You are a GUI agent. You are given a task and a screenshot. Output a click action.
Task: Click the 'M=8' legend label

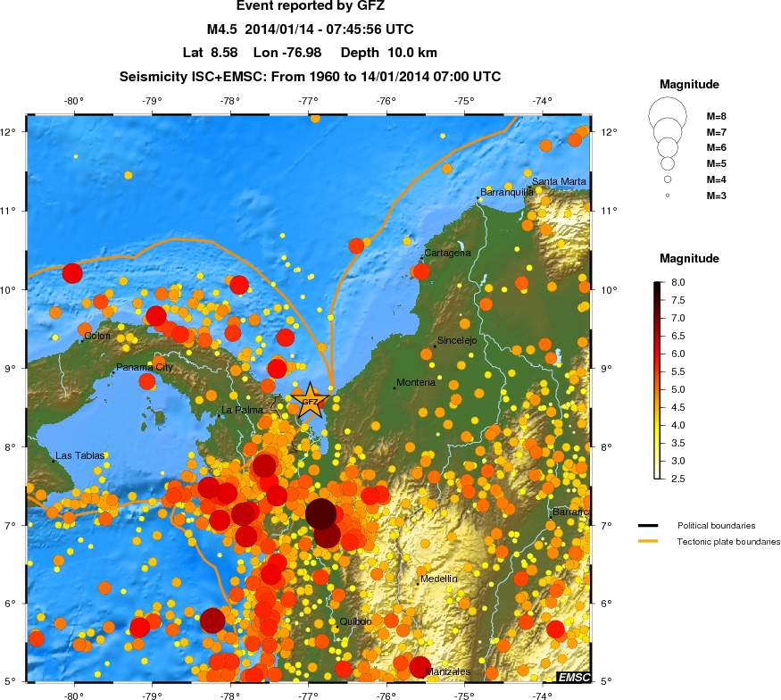tap(716, 117)
